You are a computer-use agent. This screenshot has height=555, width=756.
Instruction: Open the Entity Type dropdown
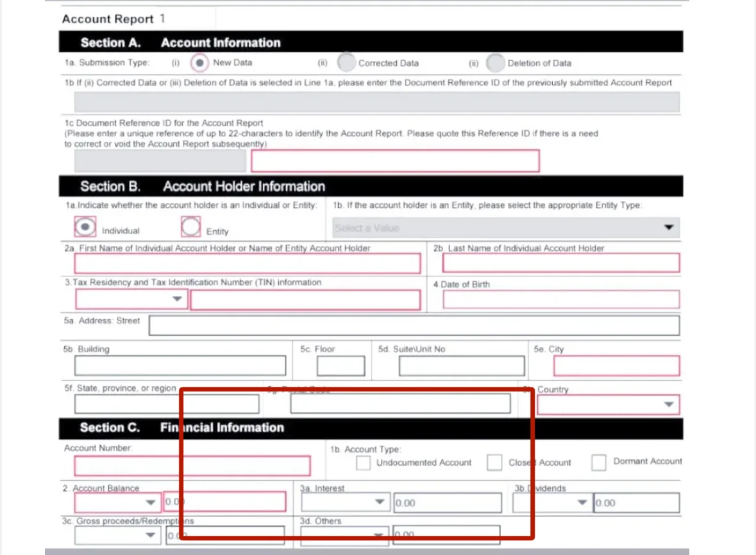tap(507, 227)
